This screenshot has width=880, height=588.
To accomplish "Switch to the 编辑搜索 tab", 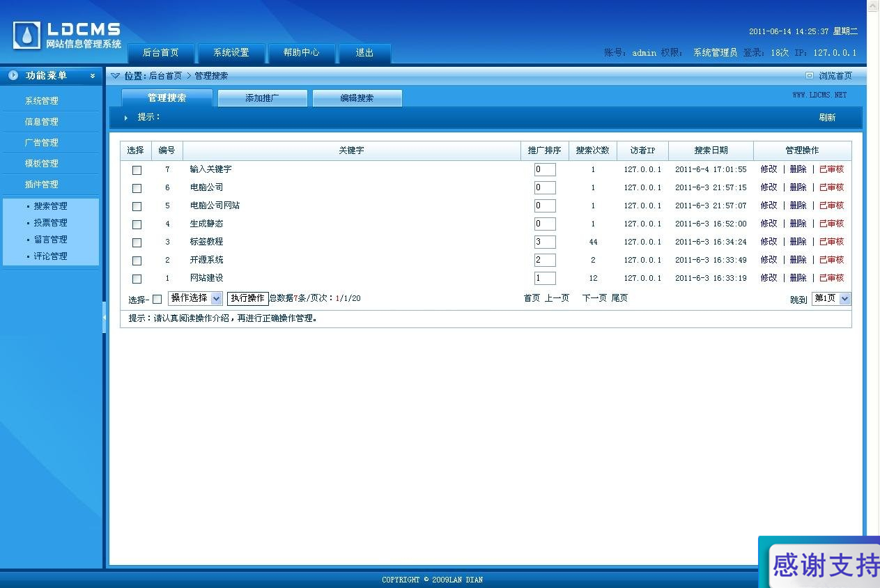I will pyautogui.click(x=357, y=98).
